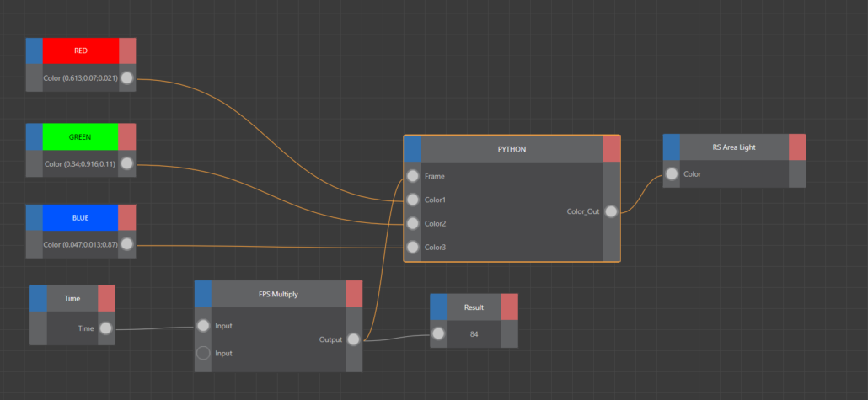This screenshot has width=868, height=400.
Task: Click the unconnected second Input port on FPS:Multiply
Action: click(x=203, y=354)
